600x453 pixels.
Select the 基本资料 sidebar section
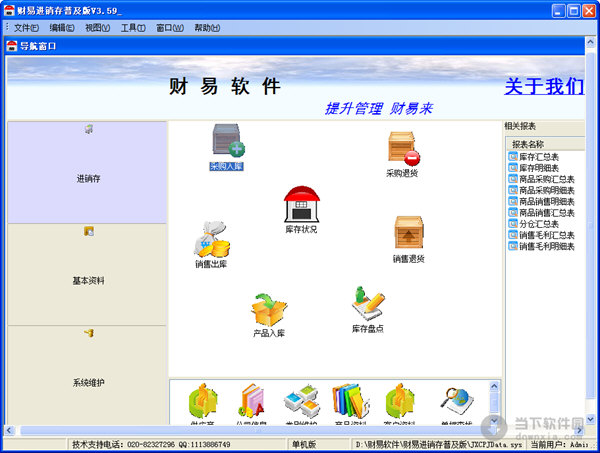pyautogui.click(x=87, y=275)
